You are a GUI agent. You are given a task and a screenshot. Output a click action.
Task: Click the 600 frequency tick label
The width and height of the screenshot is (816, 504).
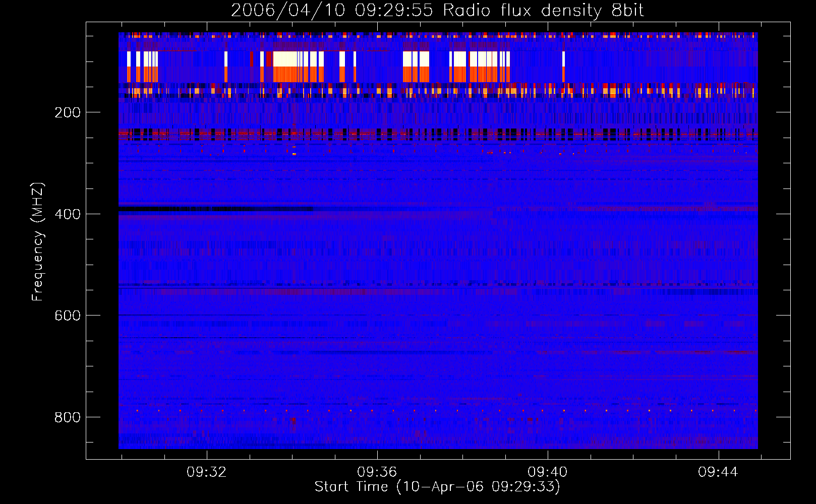[x=68, y=316]
